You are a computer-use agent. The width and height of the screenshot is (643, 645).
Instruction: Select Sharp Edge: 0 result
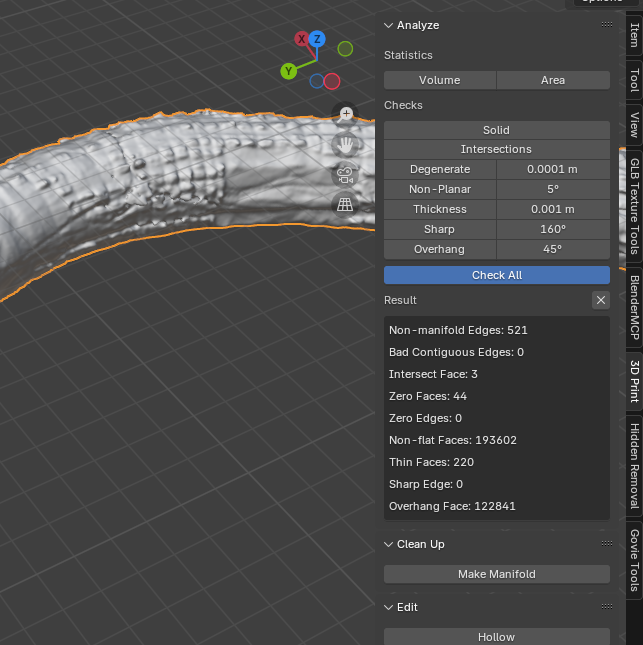click(x=426, y=484)
